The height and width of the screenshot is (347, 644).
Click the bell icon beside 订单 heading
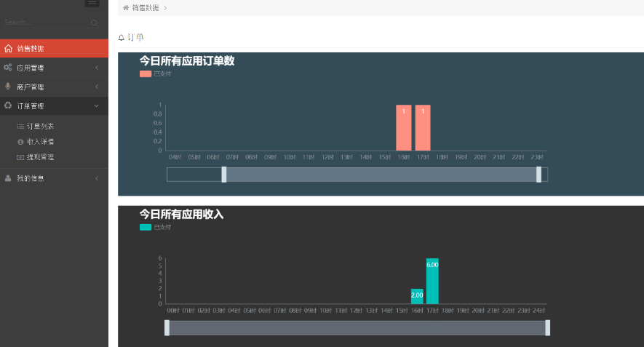tap(122, 37)
